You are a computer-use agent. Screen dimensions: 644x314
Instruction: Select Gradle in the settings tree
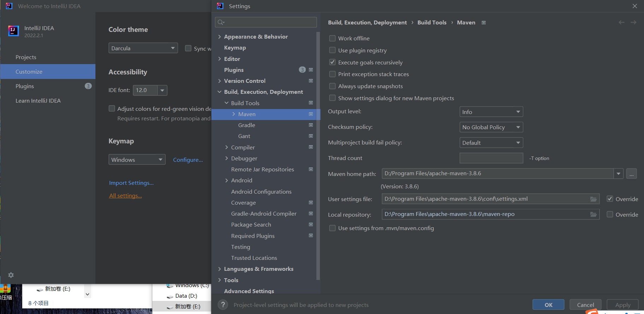246,125
